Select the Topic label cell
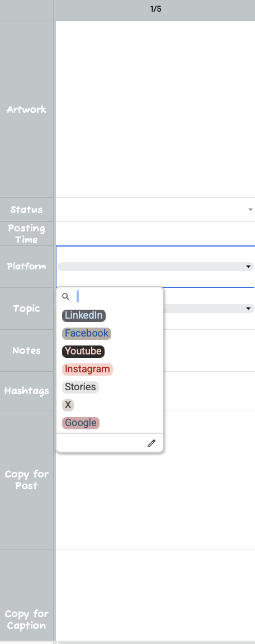Screen dimensions: 255x644 [x=27, y=309]
